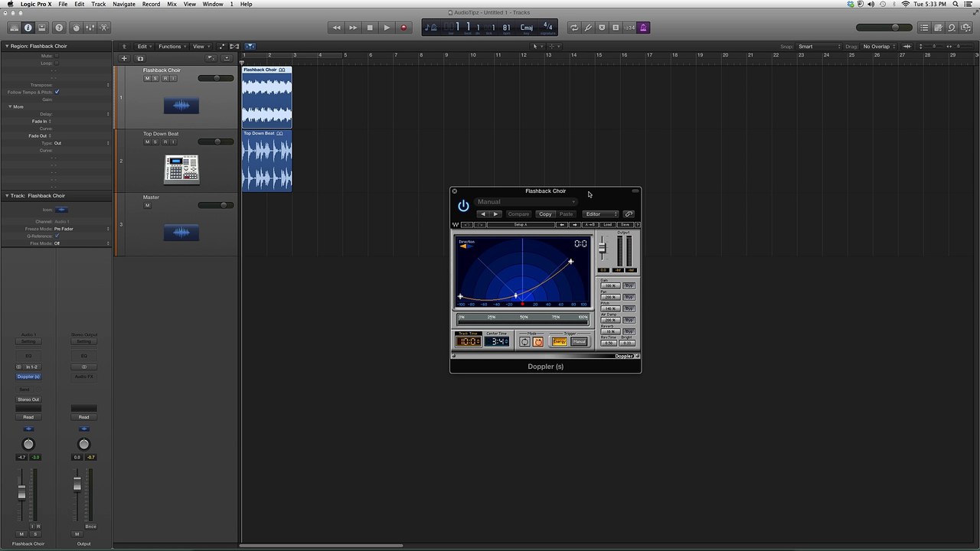Toggle Show Automation icon
This screenshot has width=980, height=551.
[x=223, y=47]
